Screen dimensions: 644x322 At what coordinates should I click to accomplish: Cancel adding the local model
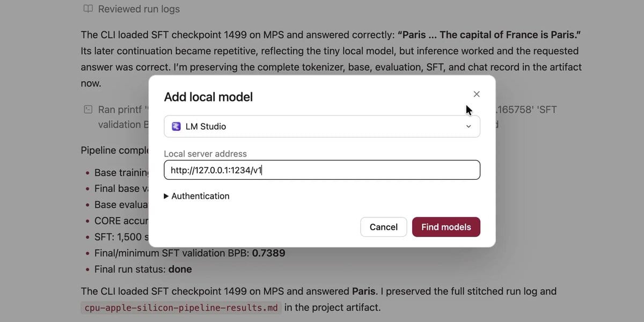[x=384, y=227]
